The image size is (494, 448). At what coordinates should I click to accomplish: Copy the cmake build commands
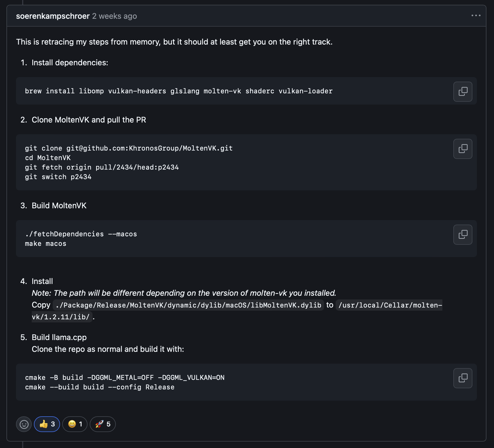[463, 378]
